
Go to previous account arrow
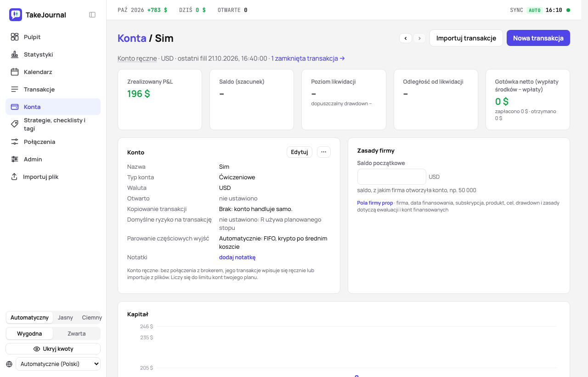pyautogui.click(x=406, y=38)
